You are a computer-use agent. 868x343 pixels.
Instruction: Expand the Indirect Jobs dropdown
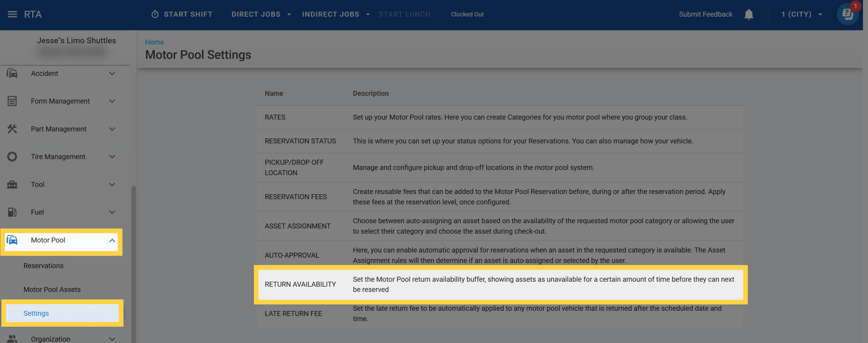[336, 15]
